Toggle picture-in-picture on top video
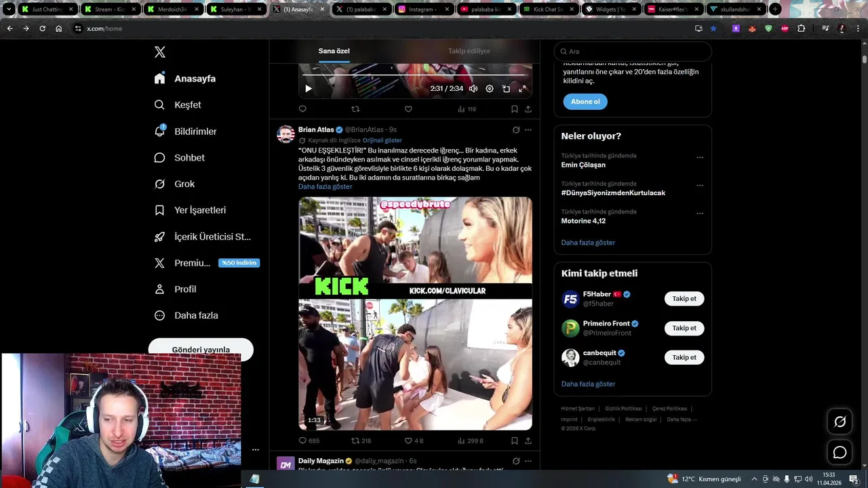This screenshot has height=488, width=868. (506, 88)
